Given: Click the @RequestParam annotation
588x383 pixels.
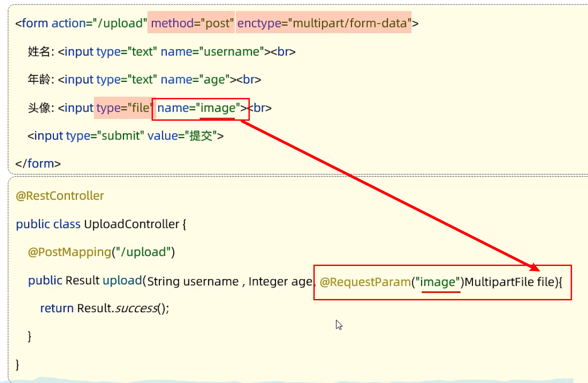Looking at the screenshot, I should point(365,282).
